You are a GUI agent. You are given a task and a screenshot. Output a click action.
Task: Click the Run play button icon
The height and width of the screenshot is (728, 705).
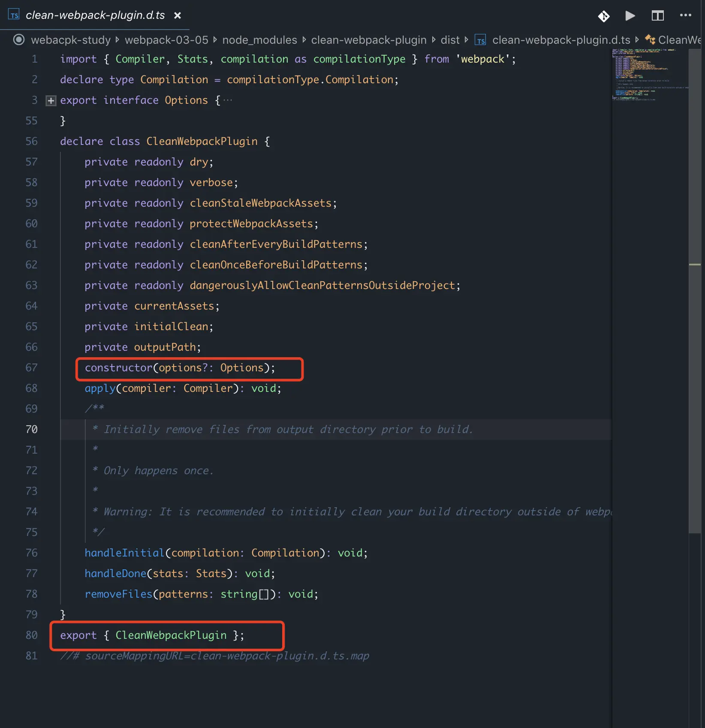coord(630,16)
